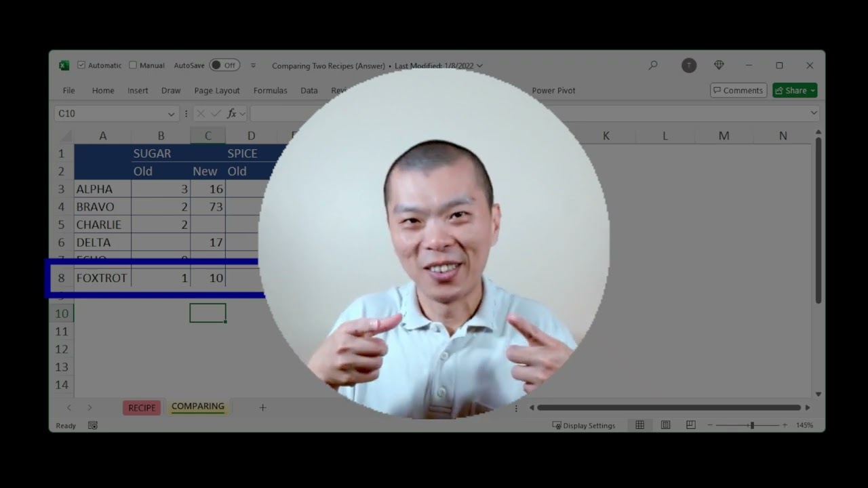Enable the Automatic calculation checkbox
The image size is (868, 488).
coord(81,65)
